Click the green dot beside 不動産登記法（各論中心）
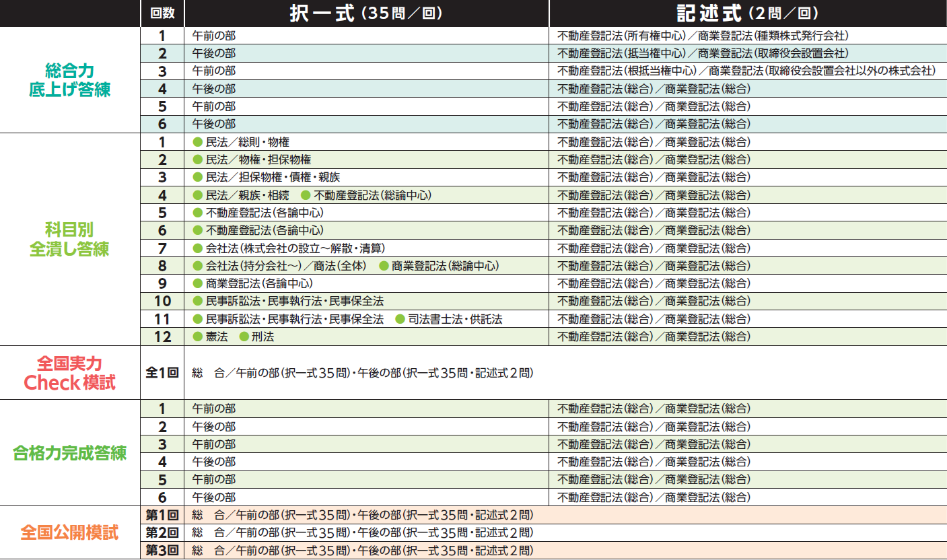This screenshot has width=947, height=560. 196,213
